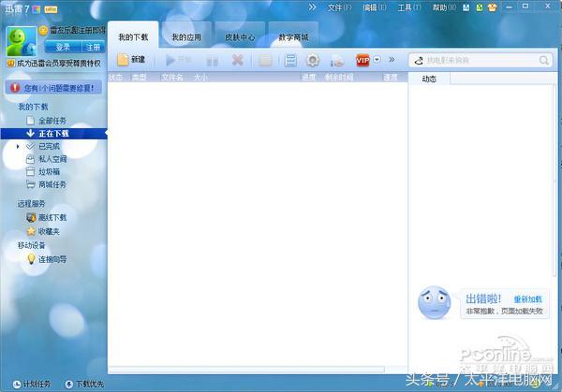Click the horizontal scrollbar under task list
The width and height of the screenshot is (562, 392).
click(x=246, y=369)
